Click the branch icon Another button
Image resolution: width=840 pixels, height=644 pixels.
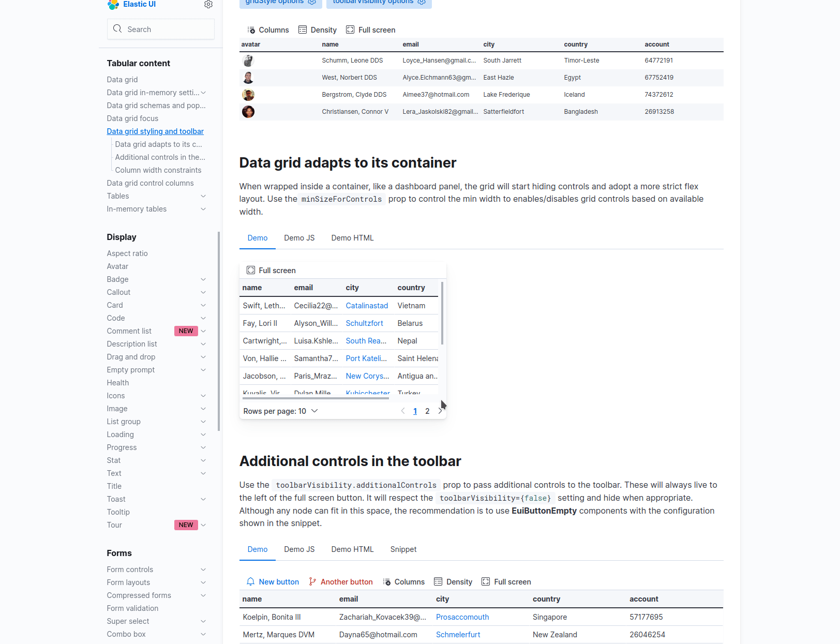coord(312,582)
